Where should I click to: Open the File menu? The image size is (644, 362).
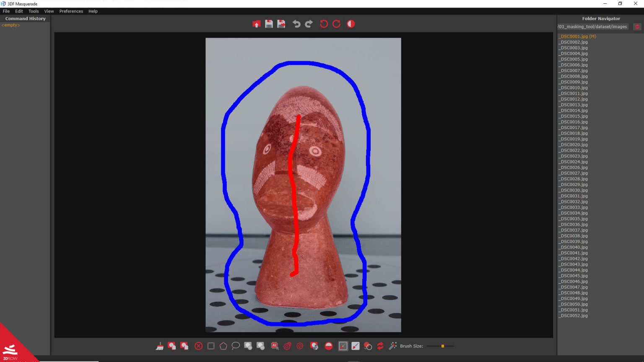pos(6,11)
